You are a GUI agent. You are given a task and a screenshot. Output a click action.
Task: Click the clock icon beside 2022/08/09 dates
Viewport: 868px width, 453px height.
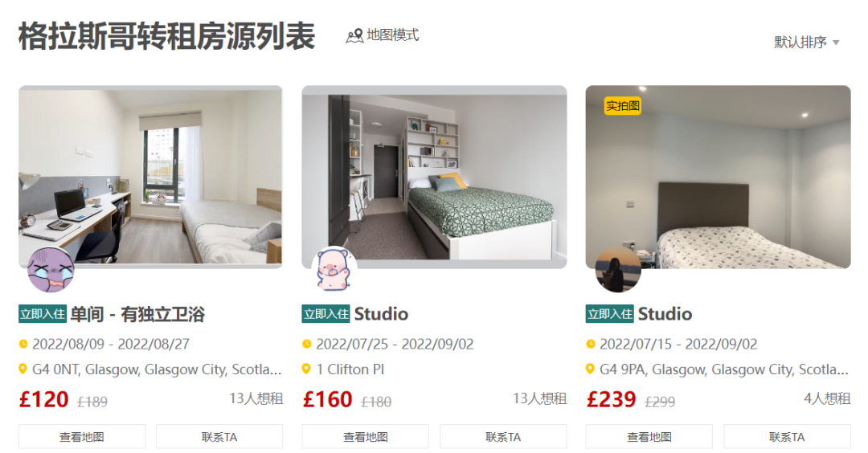click(x=23, y=344)
